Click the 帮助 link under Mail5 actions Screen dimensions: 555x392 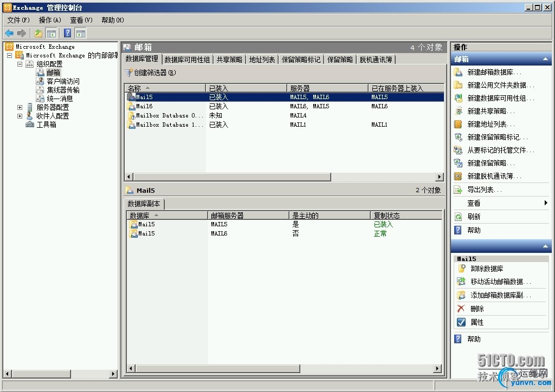tap(474, 339)
